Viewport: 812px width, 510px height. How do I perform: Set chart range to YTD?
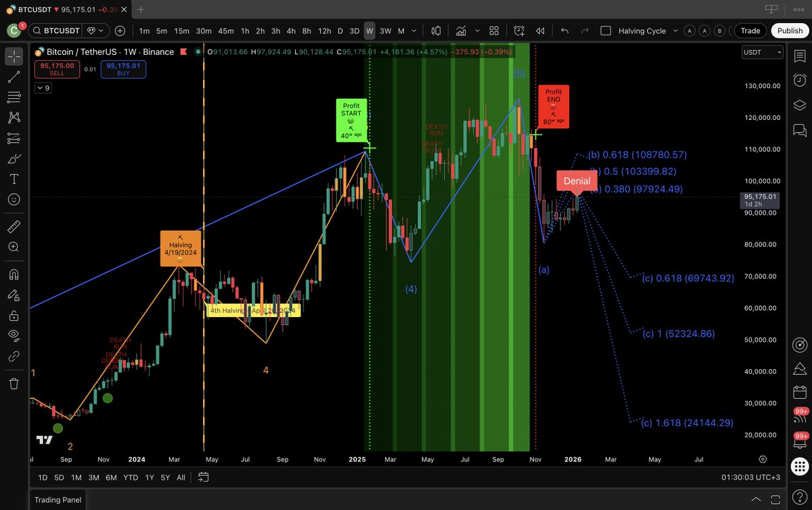[131, 477]
